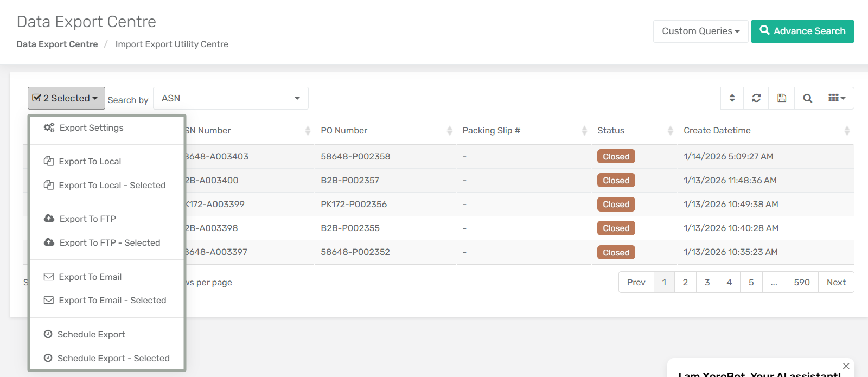This screenshot has width=868, height=377.
Task: Go to the Next results page
Action: [x=836, y=283]
